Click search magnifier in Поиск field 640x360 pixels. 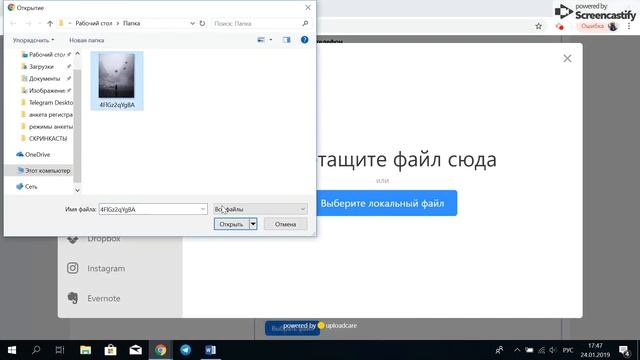pyautogui.click(x=305, y=23)
